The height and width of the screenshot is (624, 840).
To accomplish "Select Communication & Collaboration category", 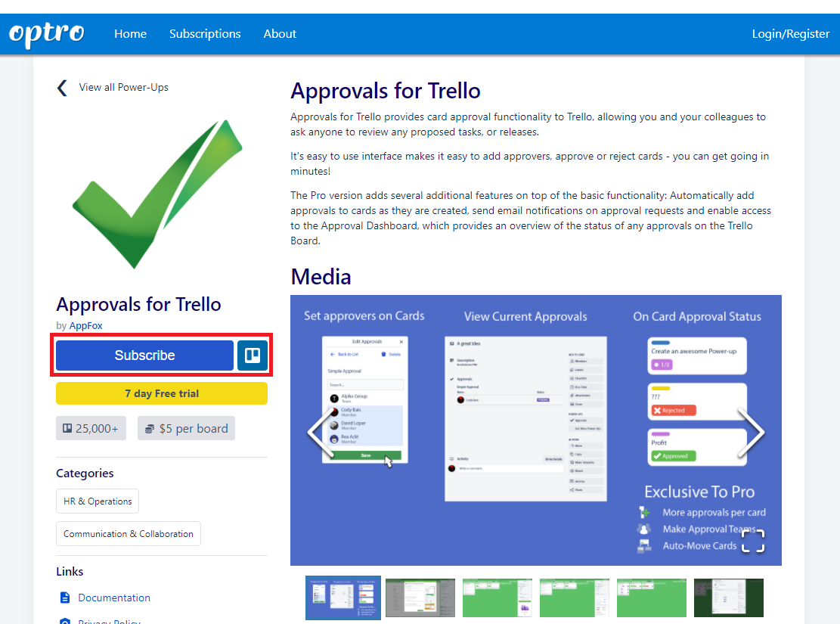I will click(x=129, y=534).
